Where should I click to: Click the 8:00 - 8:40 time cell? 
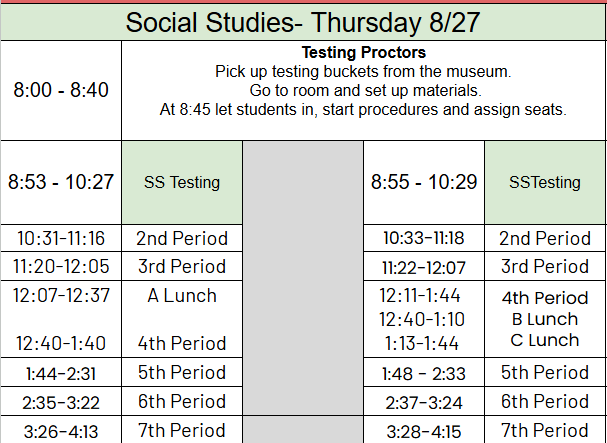tap(61, 90)
